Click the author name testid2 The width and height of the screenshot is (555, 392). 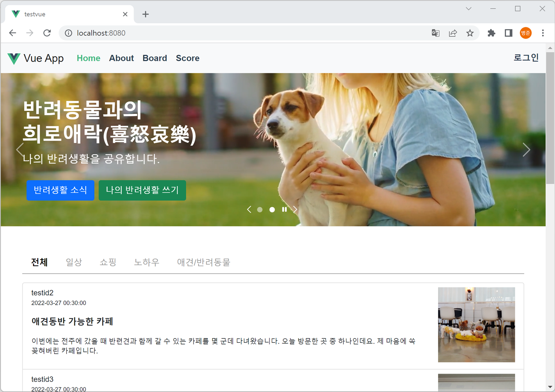(x=42, y=293)
